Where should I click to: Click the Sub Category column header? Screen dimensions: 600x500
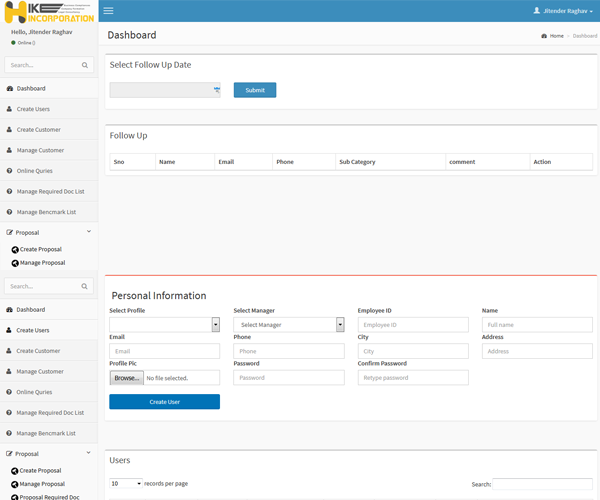pyautogui.click(x=390, y=162)
